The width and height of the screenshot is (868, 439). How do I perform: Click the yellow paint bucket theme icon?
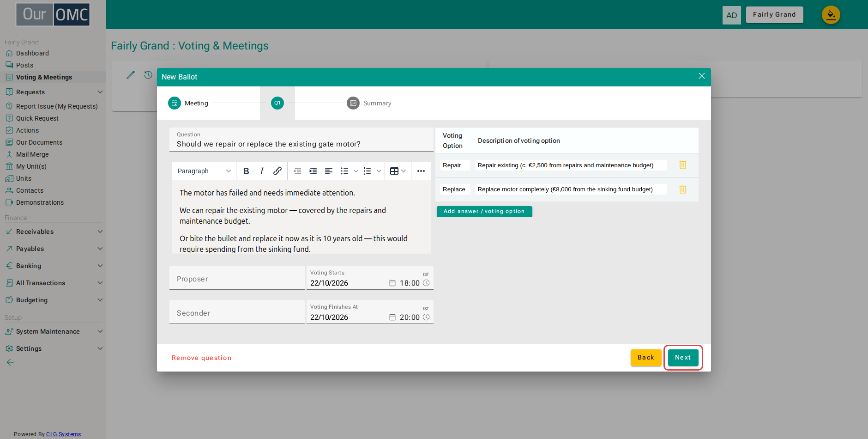[x=831, y=15]
